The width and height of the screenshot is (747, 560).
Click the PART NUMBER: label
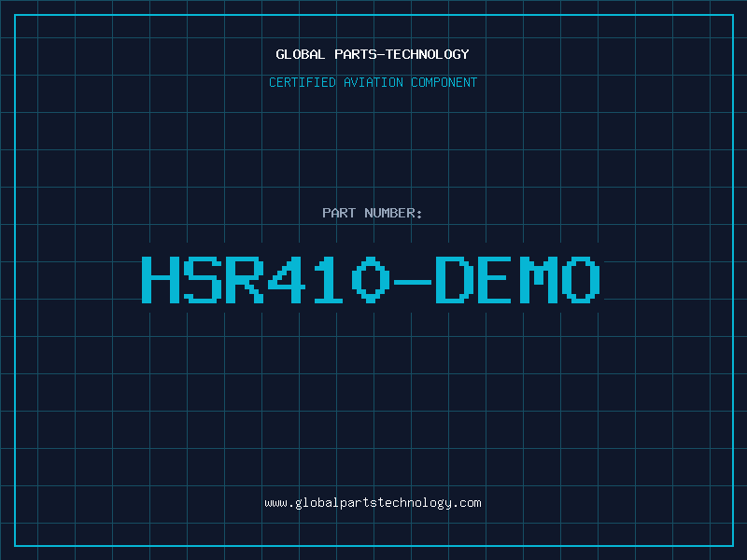[373, 213]
